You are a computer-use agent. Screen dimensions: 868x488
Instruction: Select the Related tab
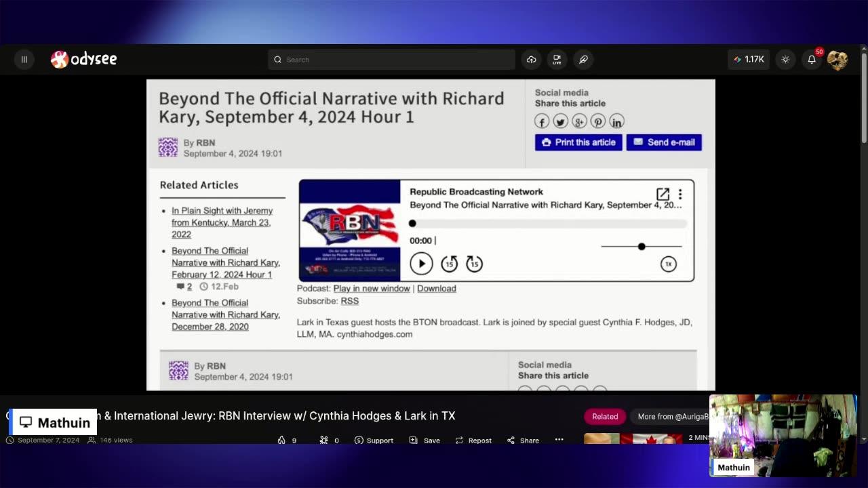pyautogui.click(x=605, y=416)
